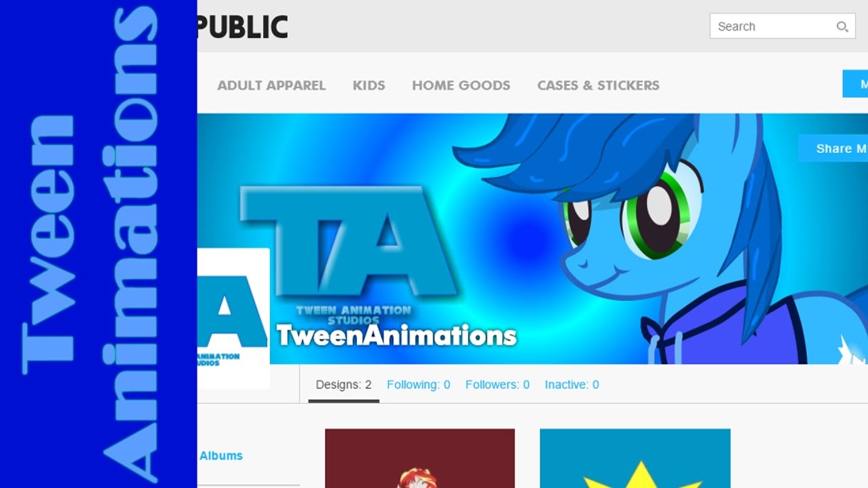
Task: Open the Adult Apparel menu
Action: (271, 85)
